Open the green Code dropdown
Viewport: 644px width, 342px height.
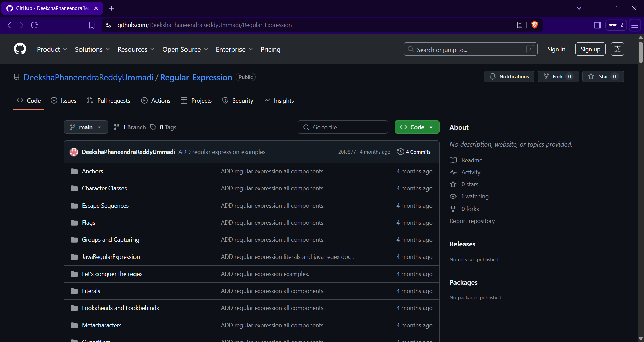417,127
